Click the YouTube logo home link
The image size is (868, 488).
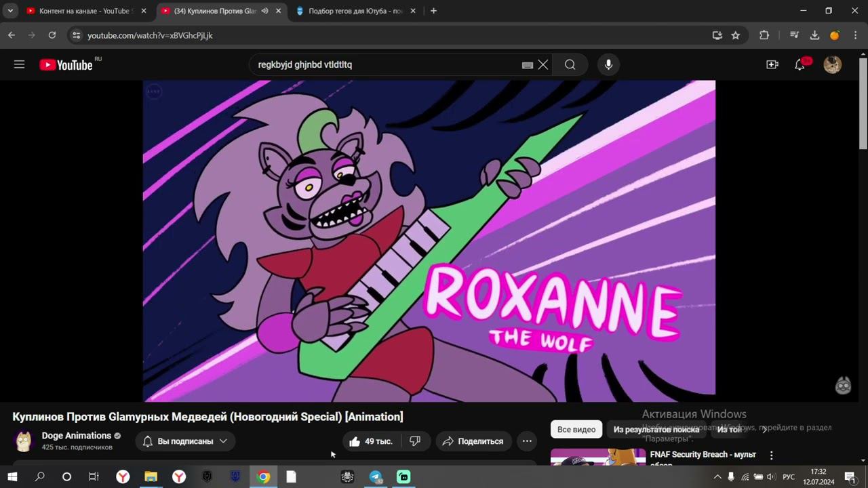[66, 65]
